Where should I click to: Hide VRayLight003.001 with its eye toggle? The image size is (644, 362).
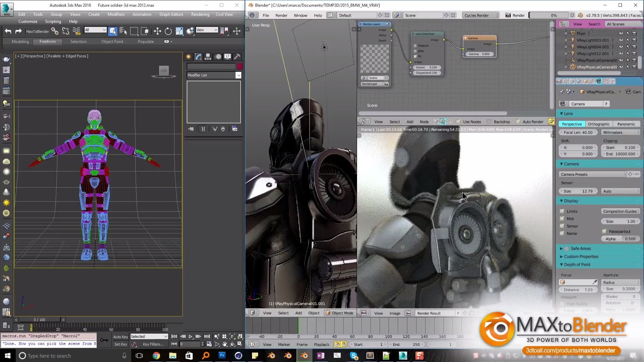pyautogui.click(x=621, y=40)
